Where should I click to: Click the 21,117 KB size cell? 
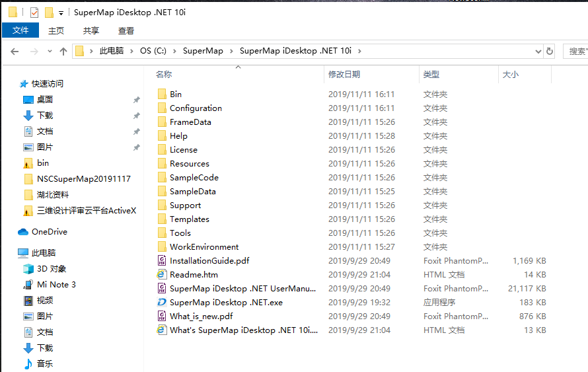tap(527, 288)
